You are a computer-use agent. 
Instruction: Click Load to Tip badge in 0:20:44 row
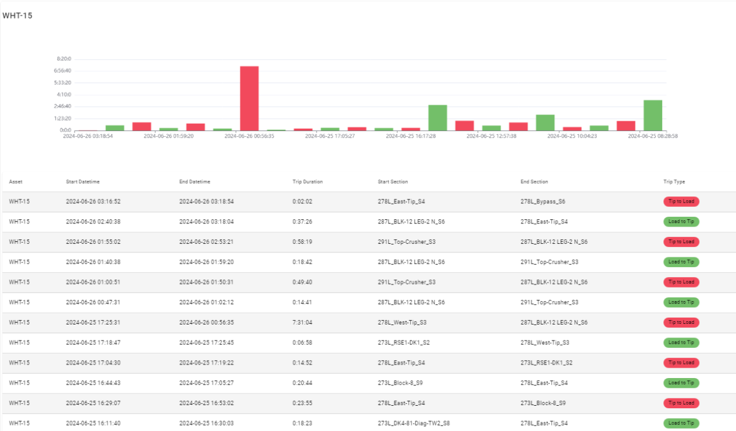[x=681, y=383]
